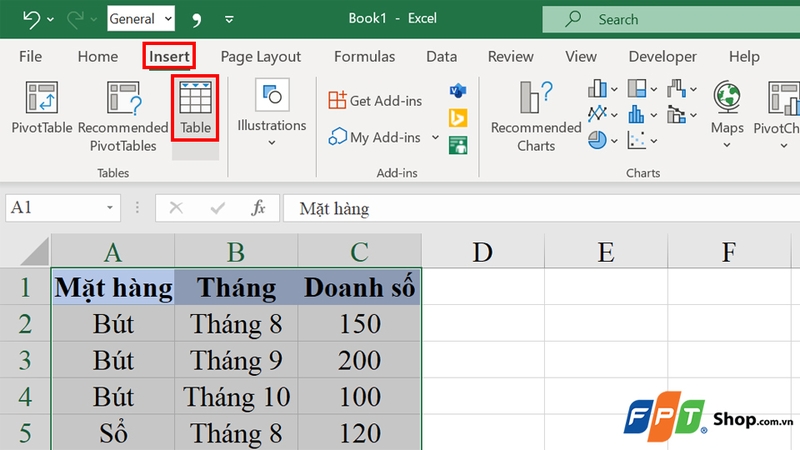Click the Redo arrow icon
This screenshot has width=800, height=450.
point(75,19)
